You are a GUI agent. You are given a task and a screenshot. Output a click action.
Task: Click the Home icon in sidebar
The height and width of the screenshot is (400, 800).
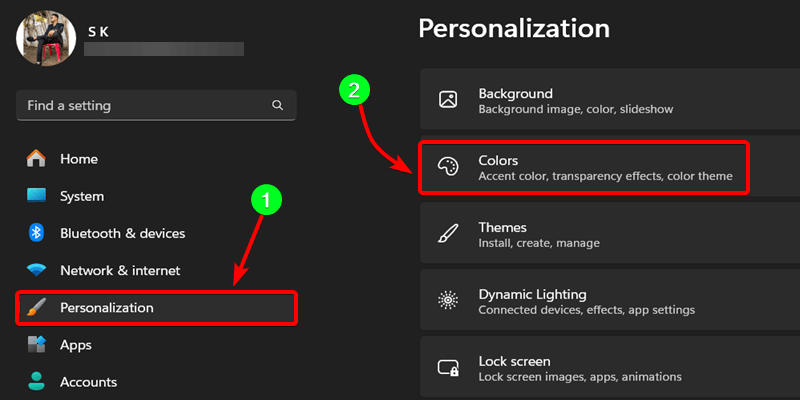tap(37, 159)
